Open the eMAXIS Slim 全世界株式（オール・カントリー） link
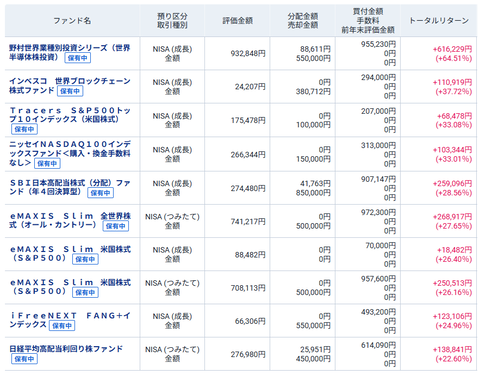This screenshot has height=375, width=480. 70,220
